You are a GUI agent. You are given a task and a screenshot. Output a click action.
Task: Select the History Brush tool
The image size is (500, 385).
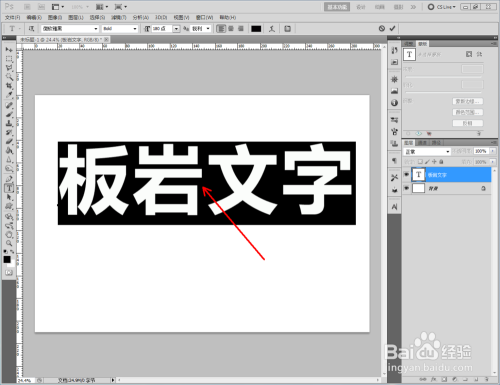9,132
